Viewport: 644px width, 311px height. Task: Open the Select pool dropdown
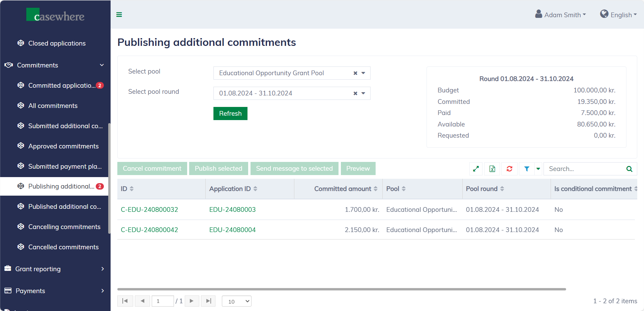pyautogui.click(x=363, y=73)
